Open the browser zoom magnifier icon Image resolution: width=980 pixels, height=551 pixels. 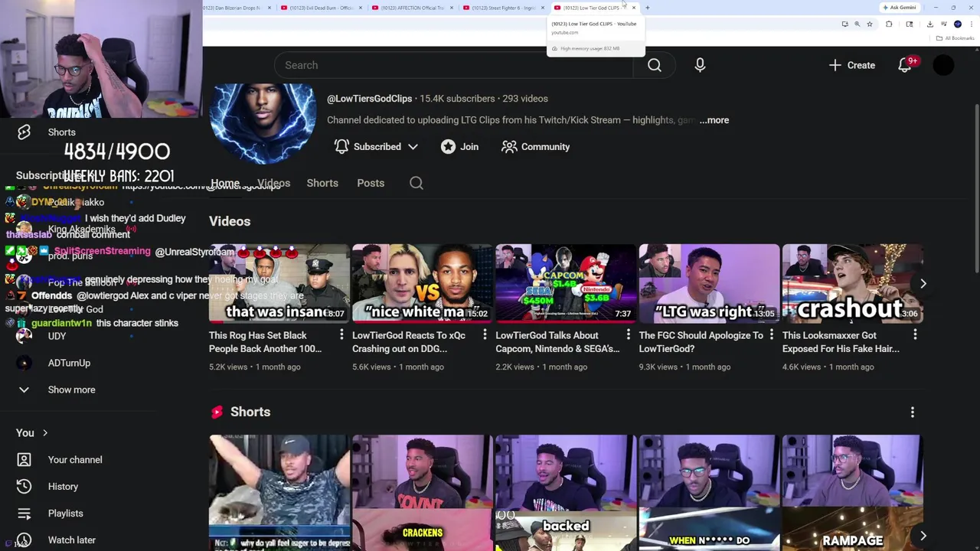click(x=857, y=24)
